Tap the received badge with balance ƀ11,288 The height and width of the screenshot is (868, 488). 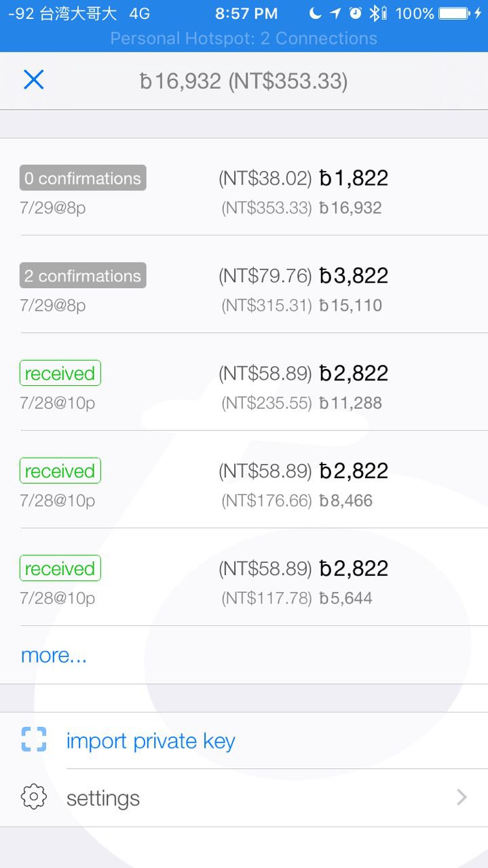pos(60,374)
